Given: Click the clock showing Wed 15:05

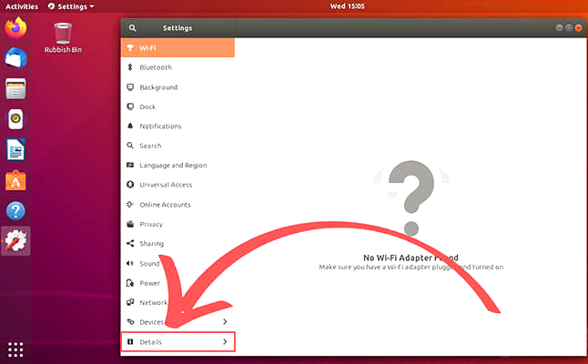Looking at the screenshot, I should pyautogui.click(x=348, y=6).
